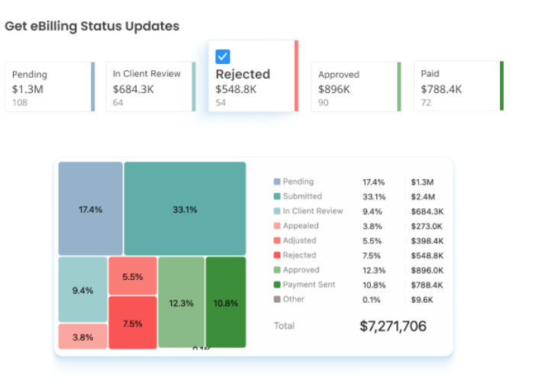Image resolution: width=535 pixels, height=392 pixels.
Task: Click the 0.1% Other percentage
Action: click(x=371, y=300)
